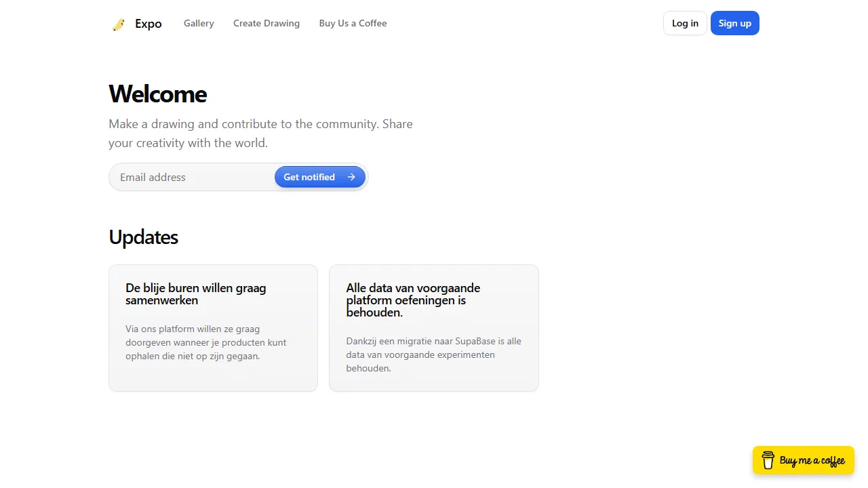Click the Expo brand name

point(148,24)
